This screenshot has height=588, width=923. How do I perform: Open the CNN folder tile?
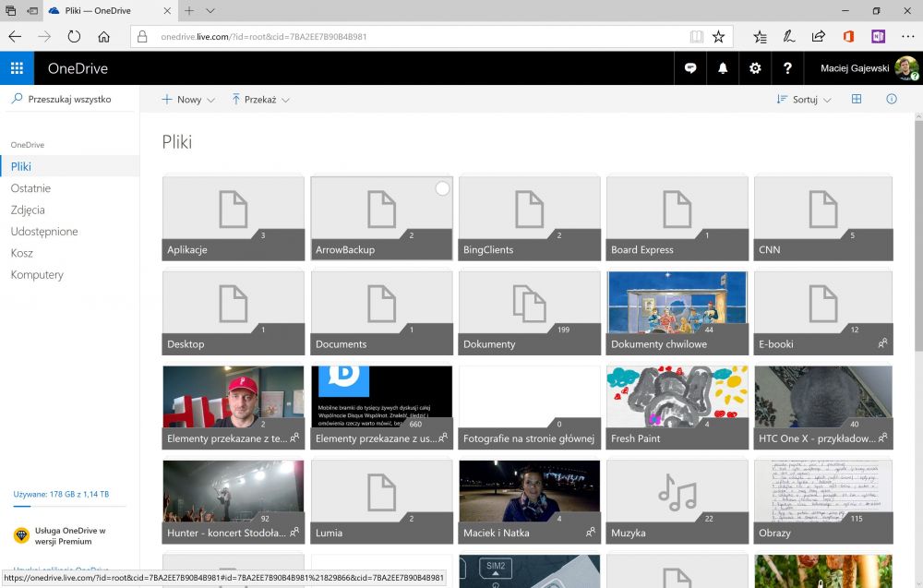[x=823, y=219]
